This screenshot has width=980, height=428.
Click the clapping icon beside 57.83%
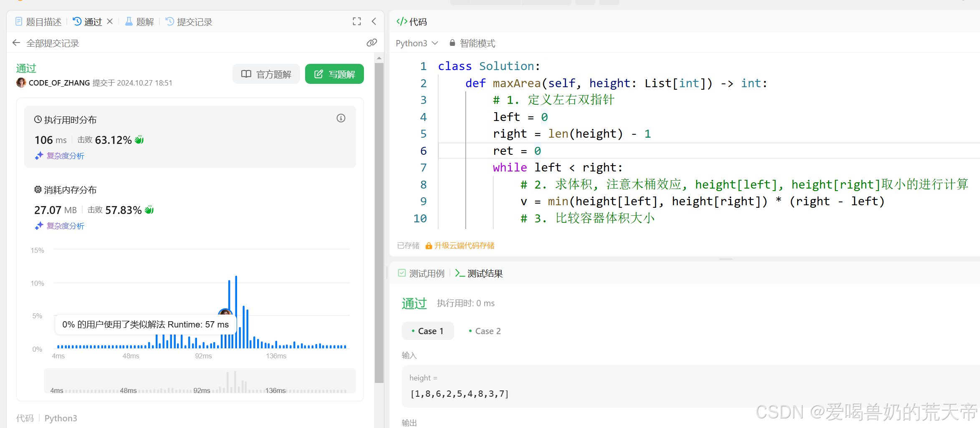[149, 210]
